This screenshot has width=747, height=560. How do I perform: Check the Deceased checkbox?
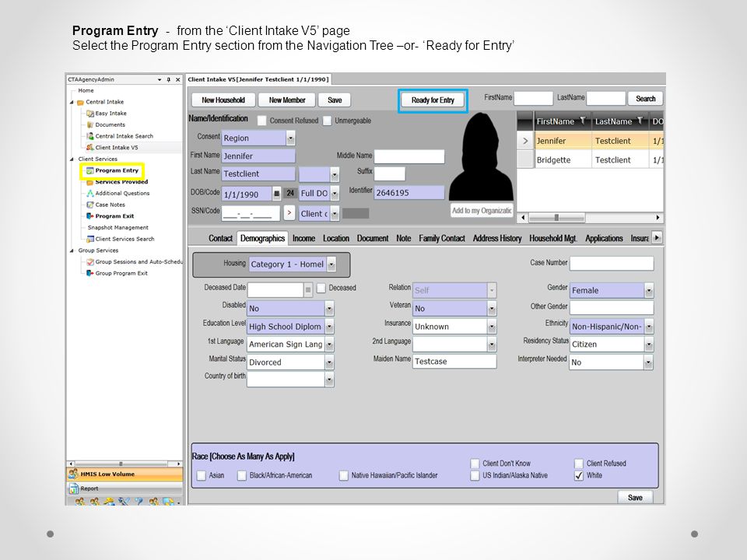pos(321,288)
